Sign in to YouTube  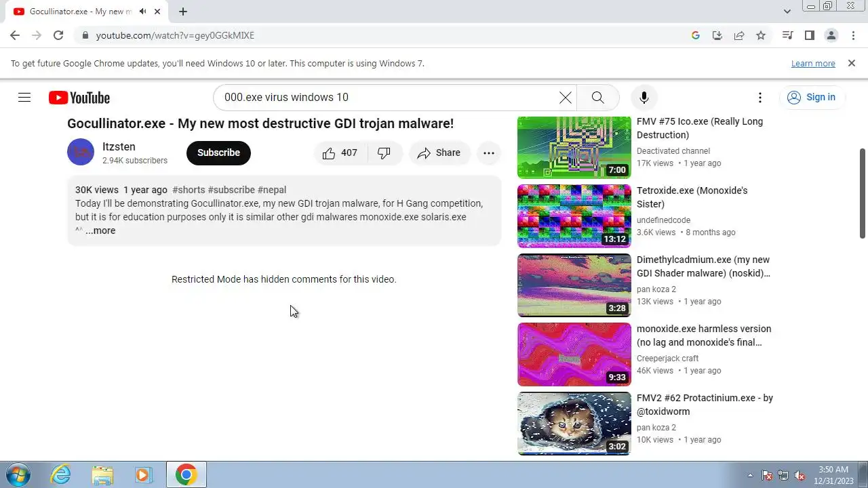pyautogui.click(x=812, y=98)
